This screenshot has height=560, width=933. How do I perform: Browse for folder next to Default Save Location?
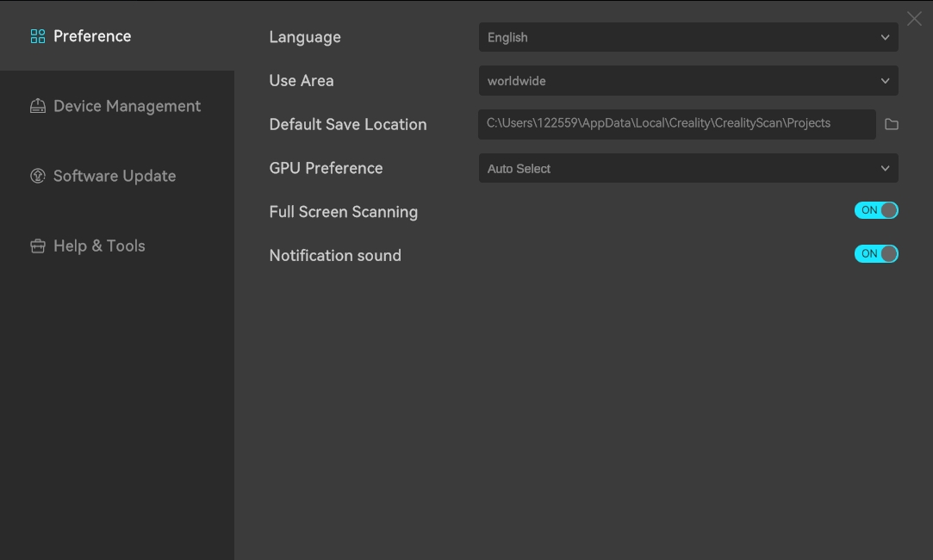tap(892, 124)
